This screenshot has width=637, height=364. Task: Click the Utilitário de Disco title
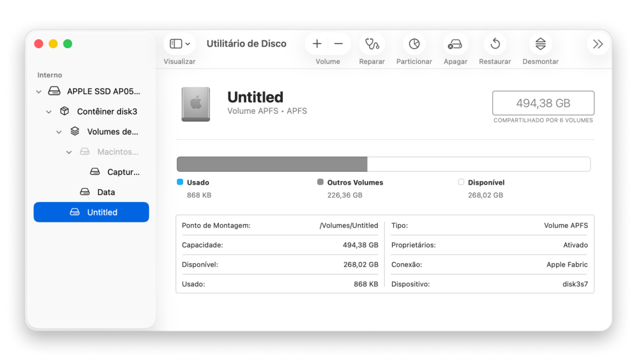click(x=247, y=44)
